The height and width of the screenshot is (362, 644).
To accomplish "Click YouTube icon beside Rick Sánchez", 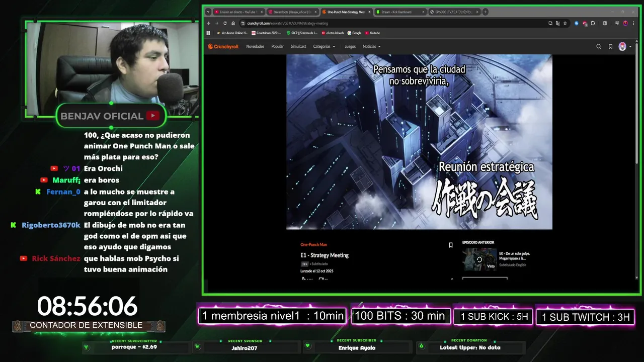I will click(x=23, y=258).
